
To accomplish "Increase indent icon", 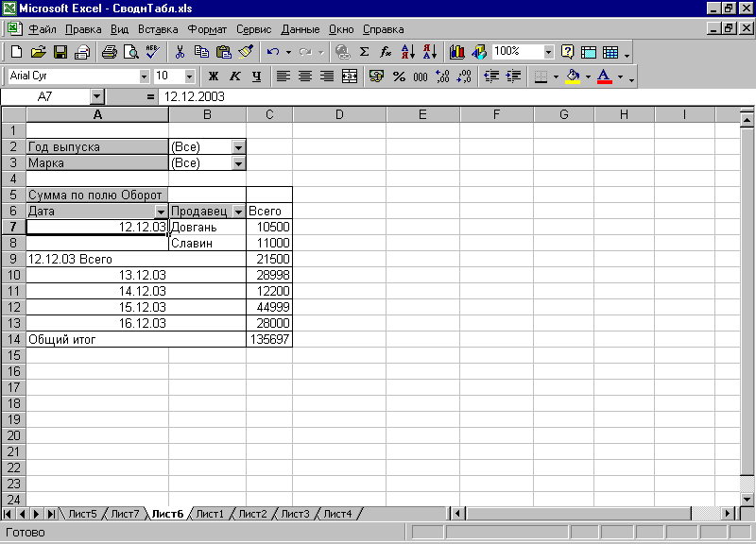I will [513, 76].
